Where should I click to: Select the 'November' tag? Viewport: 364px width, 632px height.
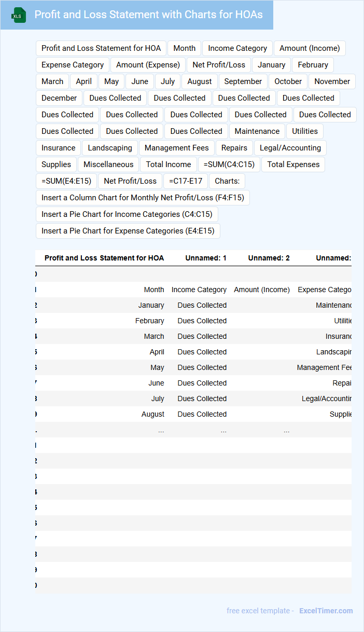coord(332,81)
